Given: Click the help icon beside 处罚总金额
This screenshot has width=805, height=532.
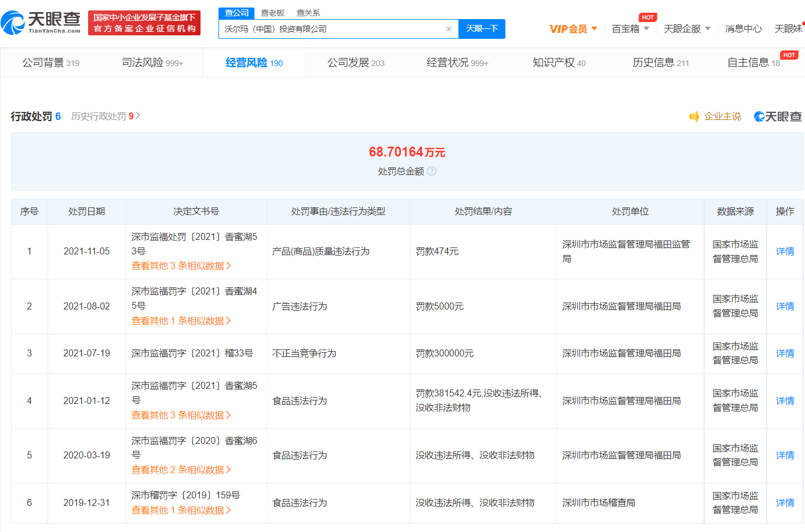Looking at the screenshot, I should [432, 171].
